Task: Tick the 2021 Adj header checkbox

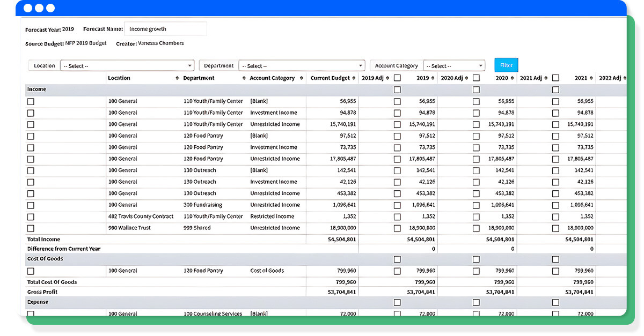Action: click(x=555, y=78)
